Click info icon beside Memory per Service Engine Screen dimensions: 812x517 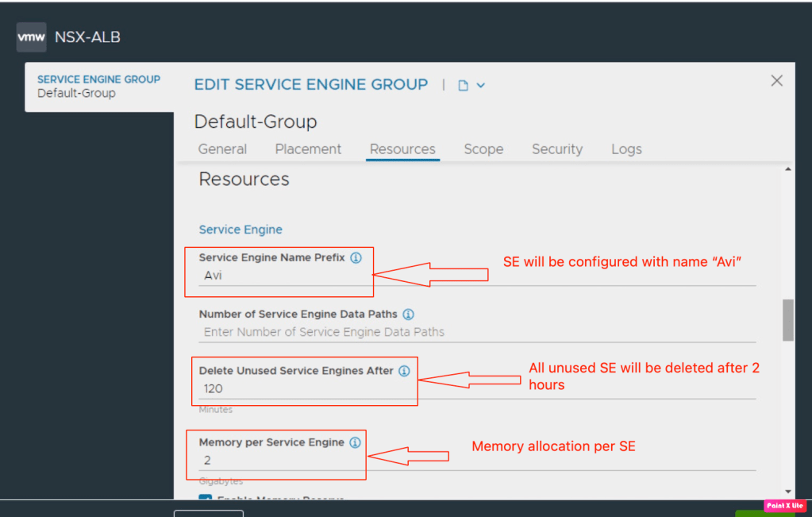coord(355,442)
